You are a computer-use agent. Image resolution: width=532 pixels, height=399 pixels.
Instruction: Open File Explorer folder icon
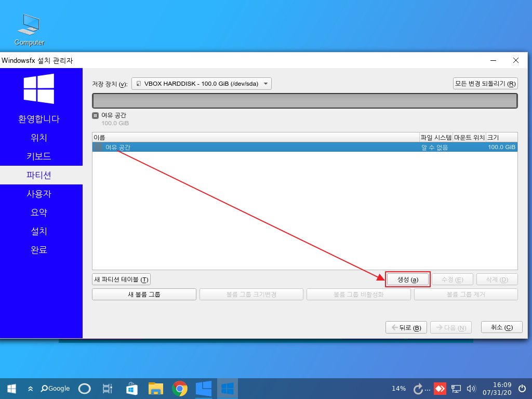point(156,389)
